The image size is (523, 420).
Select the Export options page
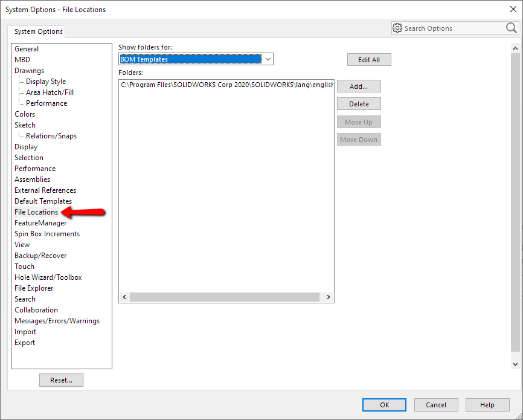point(25,343)
